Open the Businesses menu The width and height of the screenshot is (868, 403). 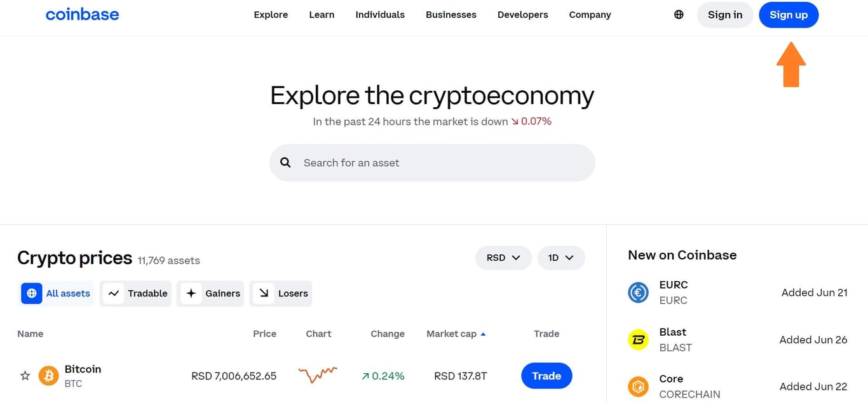pos(451,14)
